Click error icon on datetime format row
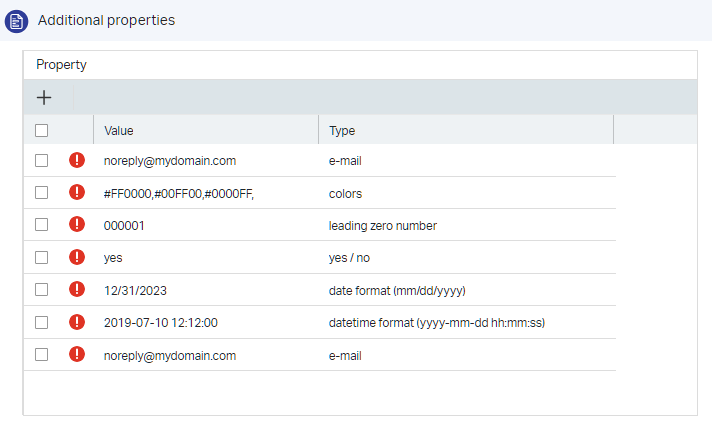 [77, 322]
